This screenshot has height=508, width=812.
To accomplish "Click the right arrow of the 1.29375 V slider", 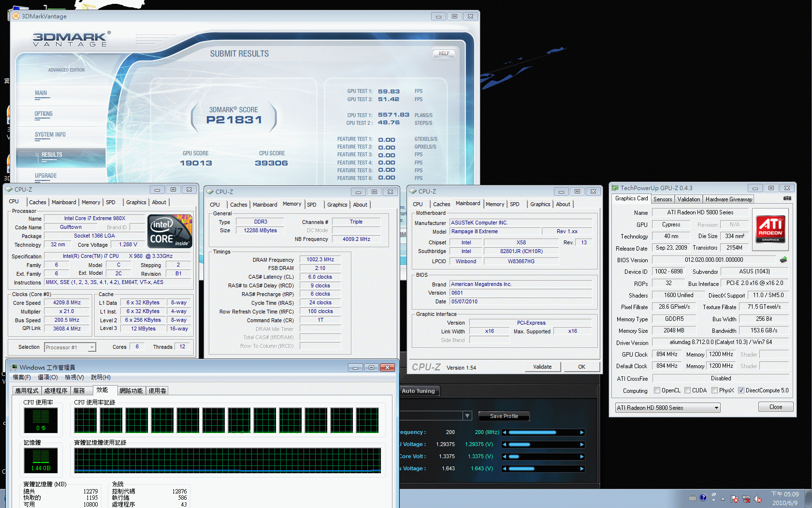I will tap(582, 445).
